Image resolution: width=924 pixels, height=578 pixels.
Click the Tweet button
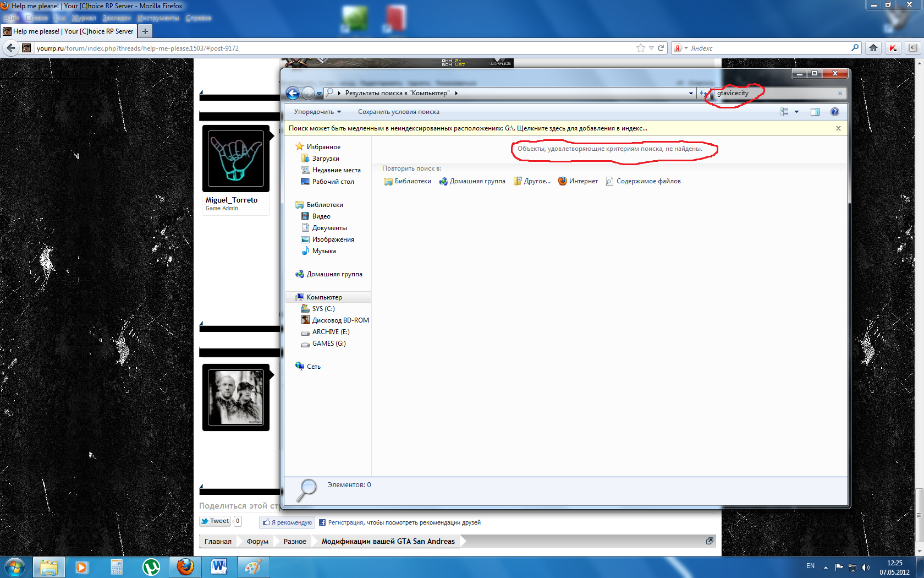(215, 521)
